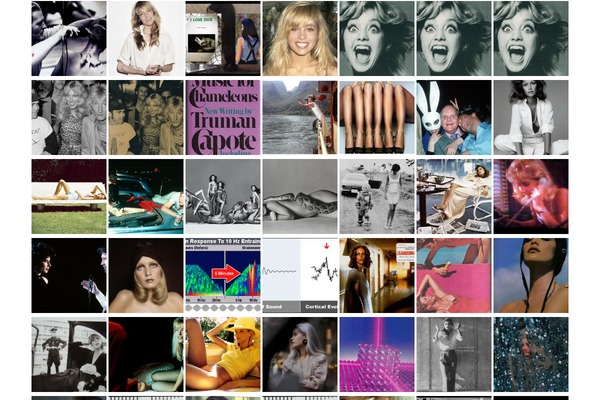Viewport: 600px width, 400px height.
Task: Open the pink-lit blonde woman image
Action: 531,196
